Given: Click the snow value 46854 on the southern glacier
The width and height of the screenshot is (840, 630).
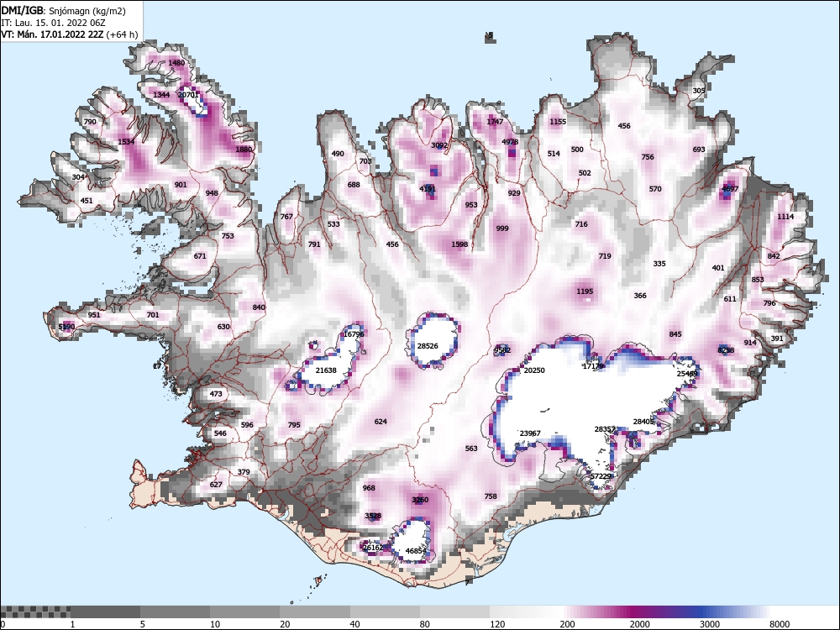Looking at the screenshot, I should pyautogui.click(x=417, y=551).
